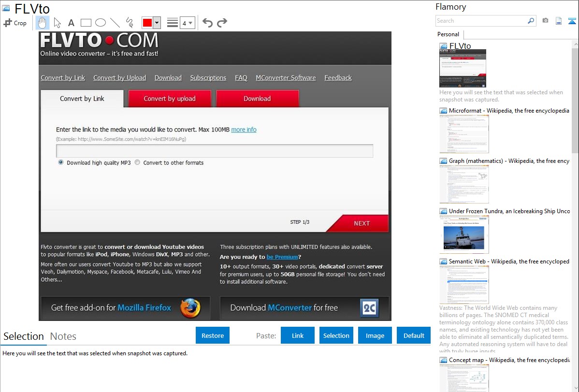Select the freehand scribble tool

click(130, 23)
